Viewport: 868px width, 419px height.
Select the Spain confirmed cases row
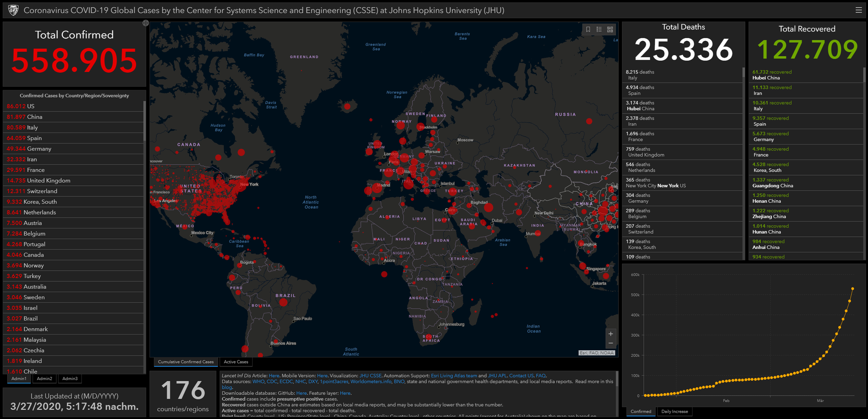tap(74, 138)
